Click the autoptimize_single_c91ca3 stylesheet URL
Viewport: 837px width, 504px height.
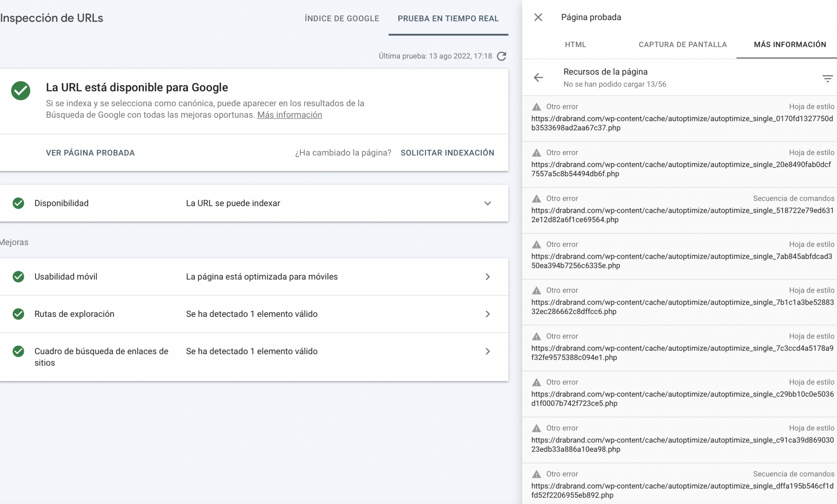pyautogui.click(x=682, y=445)
